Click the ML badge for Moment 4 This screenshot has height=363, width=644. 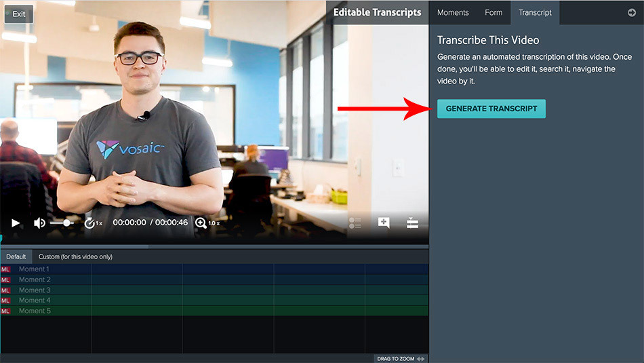(x=5, y=301)
